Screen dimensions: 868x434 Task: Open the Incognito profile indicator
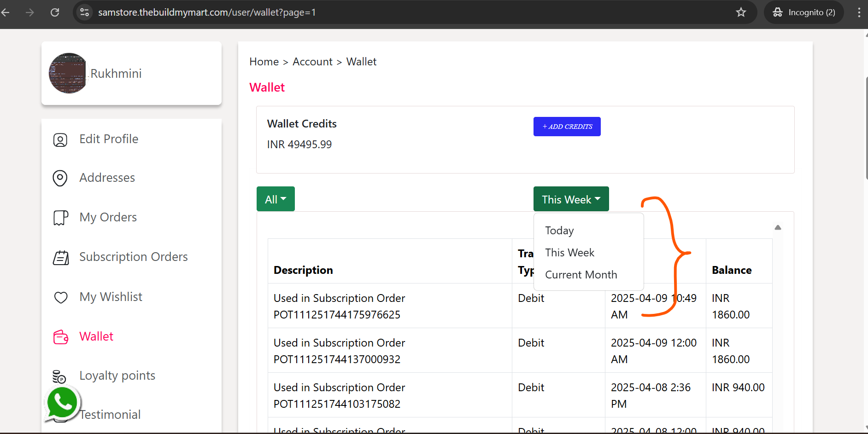804,12
